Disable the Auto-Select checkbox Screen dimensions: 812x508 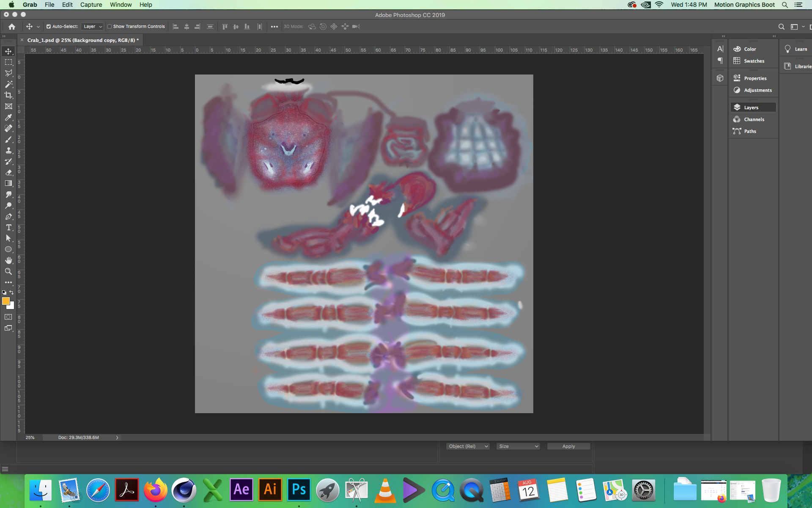(49, 26)
